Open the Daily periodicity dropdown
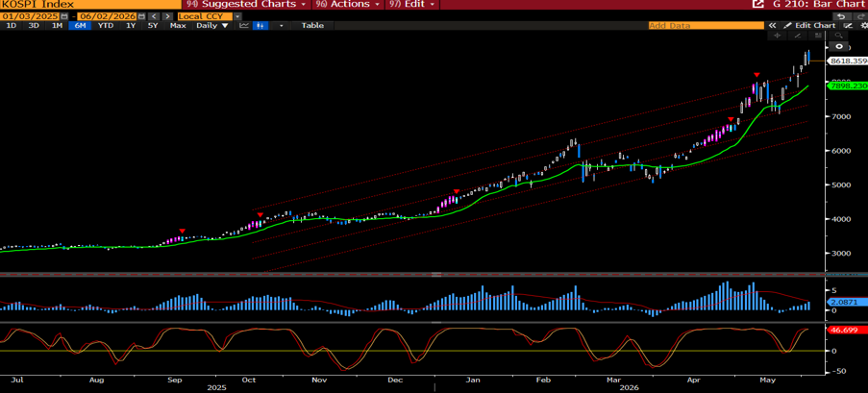The width and height of the screenshot is (868, 393). pyautogui.click(x=212, y=25)
